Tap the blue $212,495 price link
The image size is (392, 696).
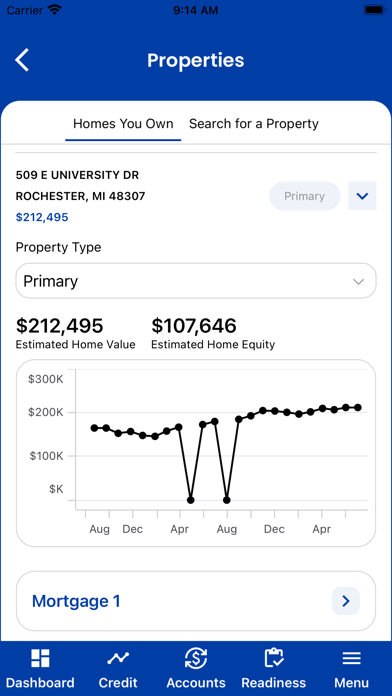point(42,218)
